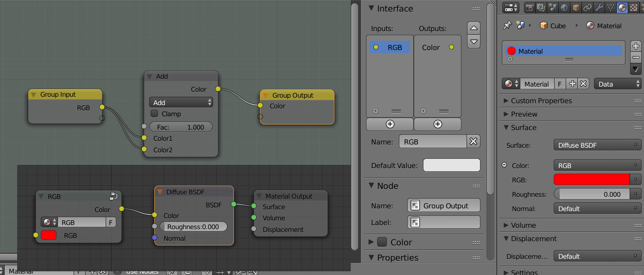644x275 pixels.
Task: Open the Texture checkerboard tab
Action: [634, 7]
